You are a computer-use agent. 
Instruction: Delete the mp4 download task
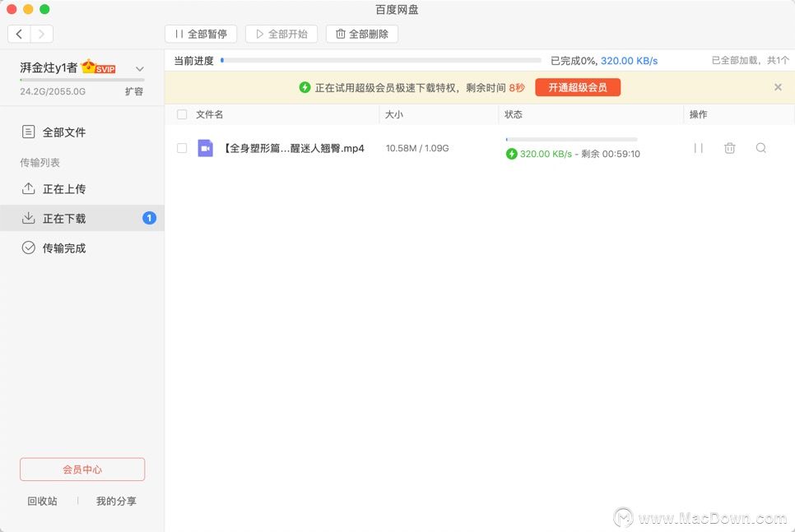tap(730, 148)
